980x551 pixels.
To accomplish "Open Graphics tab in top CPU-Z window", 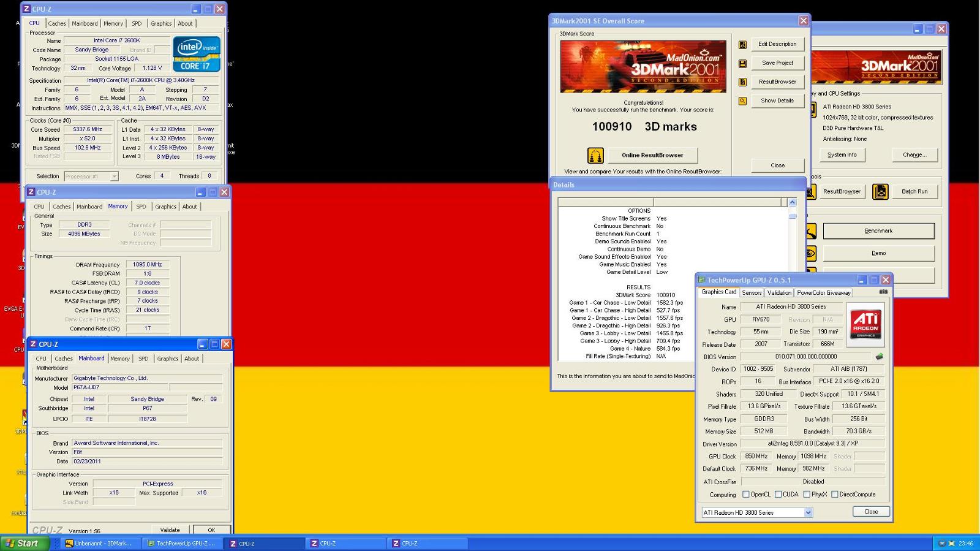I will [161, 24].
